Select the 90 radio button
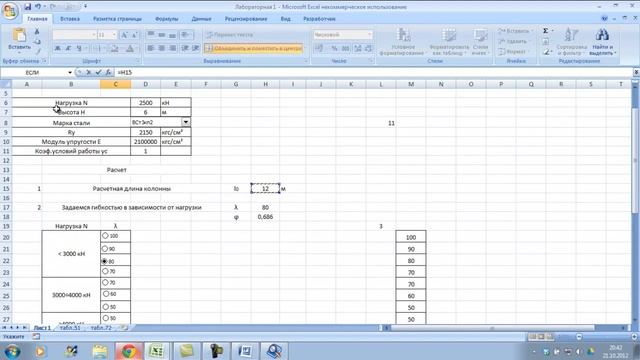This screenshot has height=360, width=640. coord(105,249)
